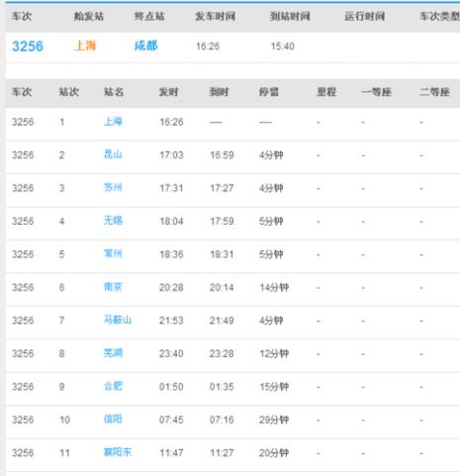Select 15分钟 stop duration in 合肥 row
Viewport: 460px width, 476px height.
coord(274,387)
